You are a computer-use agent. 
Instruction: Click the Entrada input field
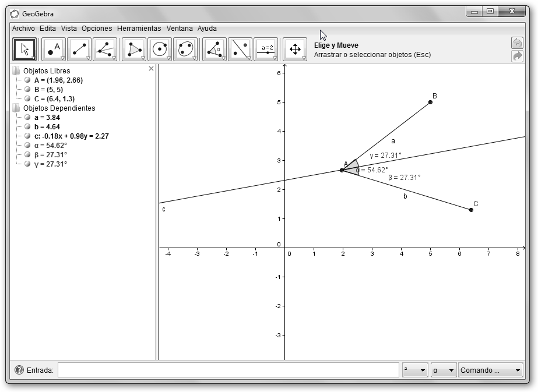[228, 370]
